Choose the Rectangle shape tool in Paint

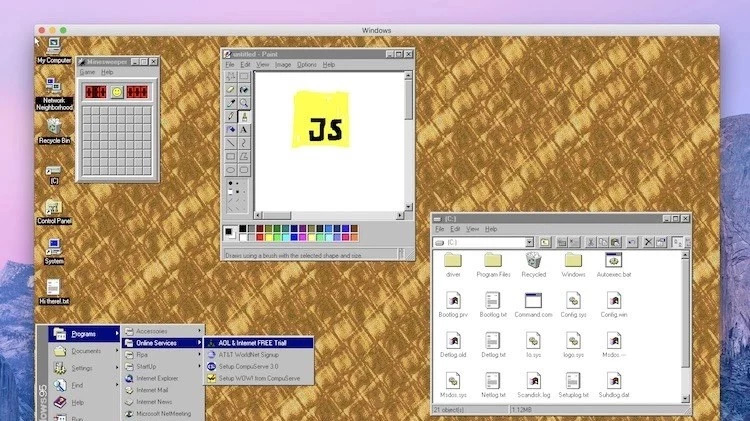[231, 156]
